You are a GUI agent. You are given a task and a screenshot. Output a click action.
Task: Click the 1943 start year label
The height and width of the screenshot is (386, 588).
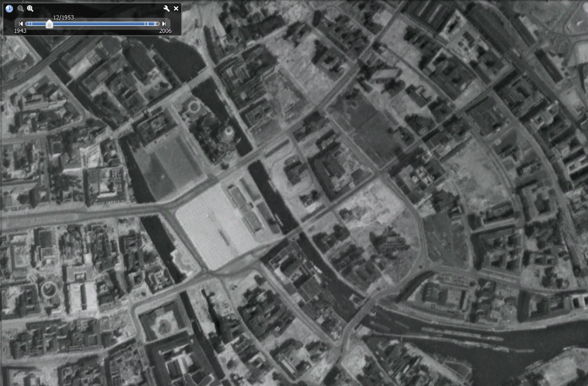point(20,31)
